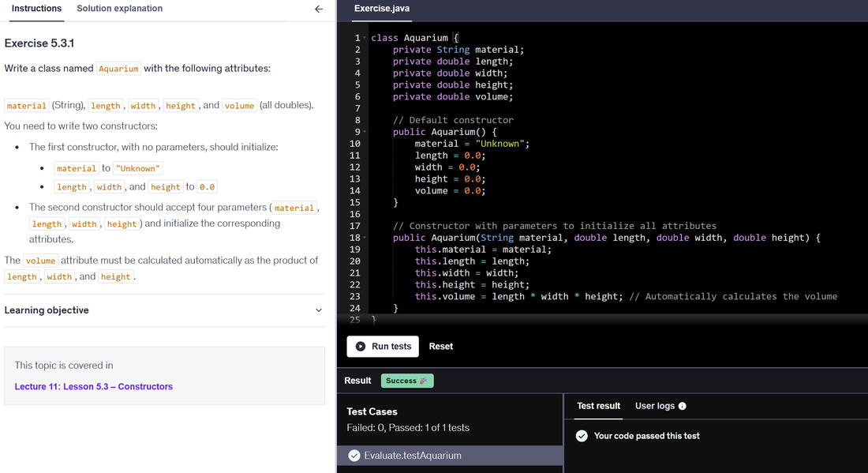This screenshot has height=473, width=868.
Task: View the Test result tab
Action: tap(598, 406)
